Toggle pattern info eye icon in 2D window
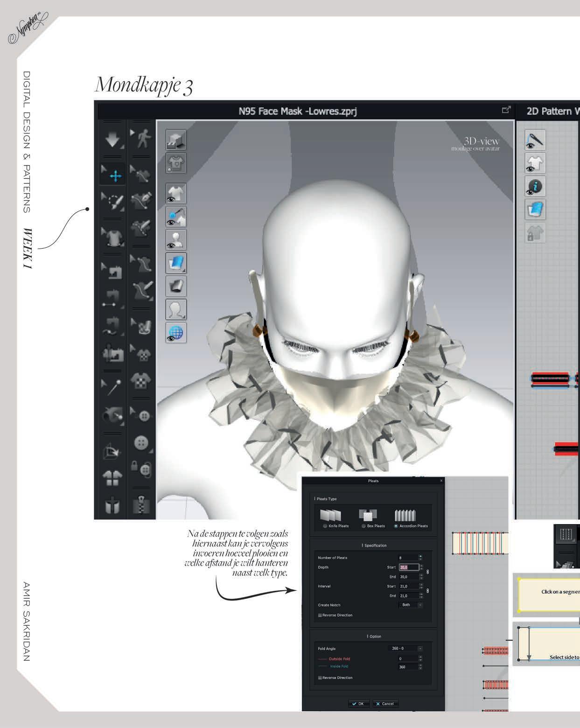Viewport: 580px width, 728px height. click(535, 186)
